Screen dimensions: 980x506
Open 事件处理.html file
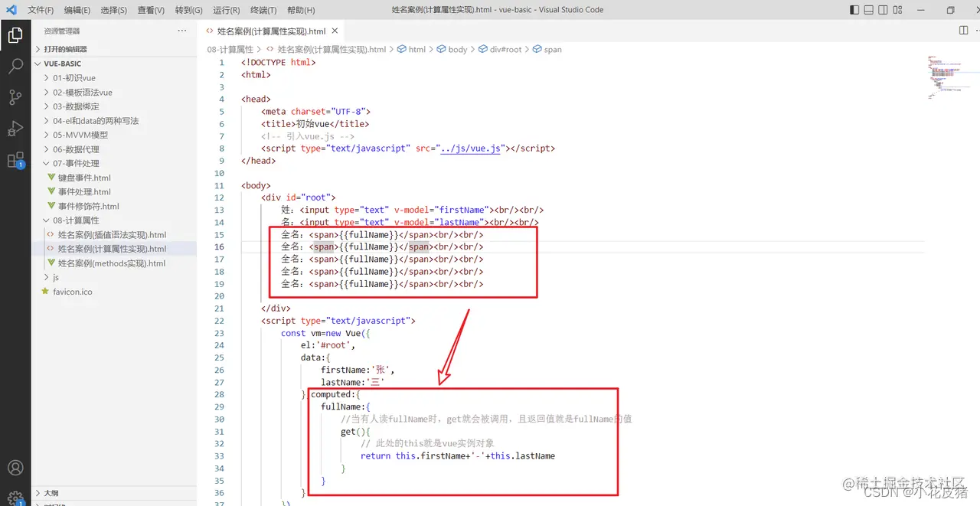tap(114, 192)
